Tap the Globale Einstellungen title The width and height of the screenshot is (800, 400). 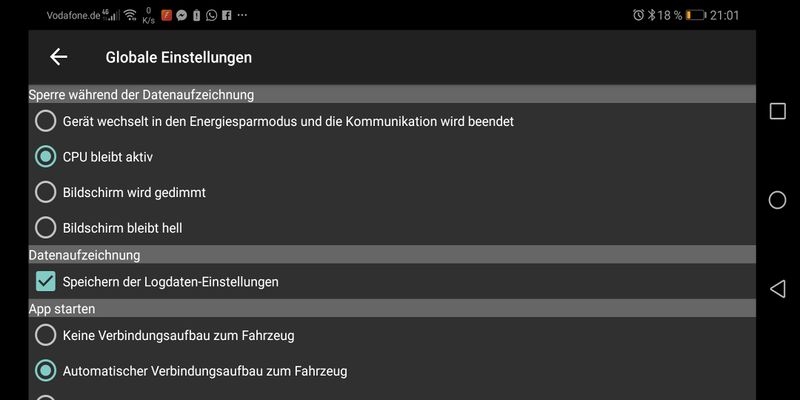click(179, 57)
